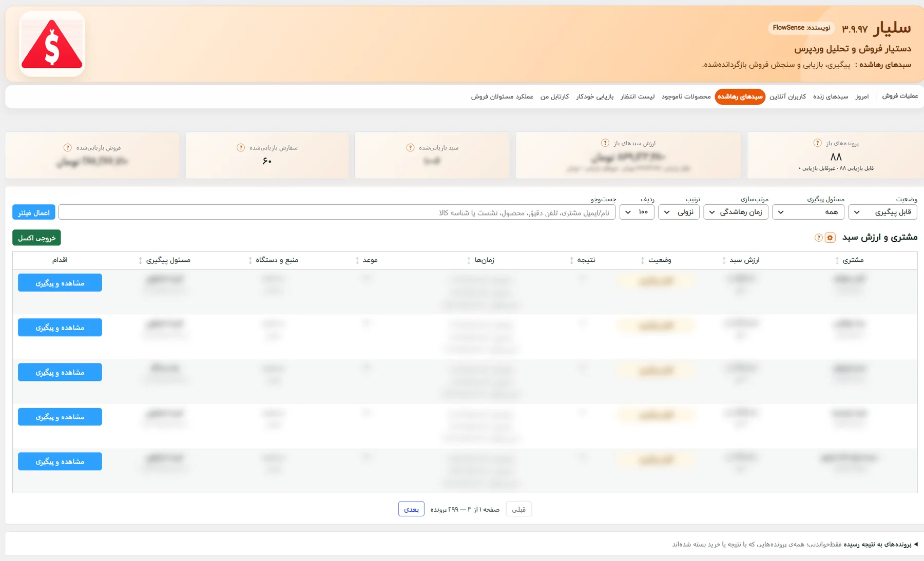Sort table by نتیجه column arrows
The image size is (924, 561).
tap(571, 260)
